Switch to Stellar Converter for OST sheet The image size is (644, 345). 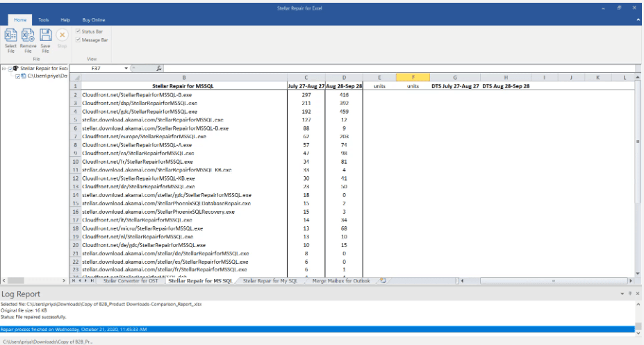[131, 281]
